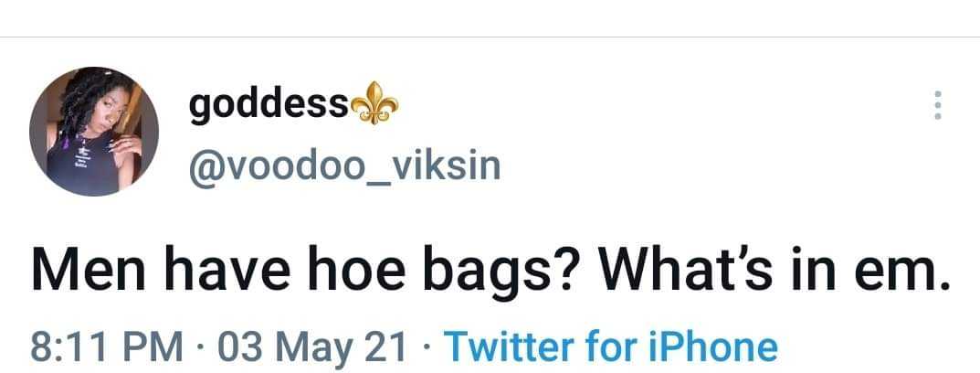This screenshot has height=373, width=980.
Task: Click the word iPhone in source label
Action: point(710,346)
